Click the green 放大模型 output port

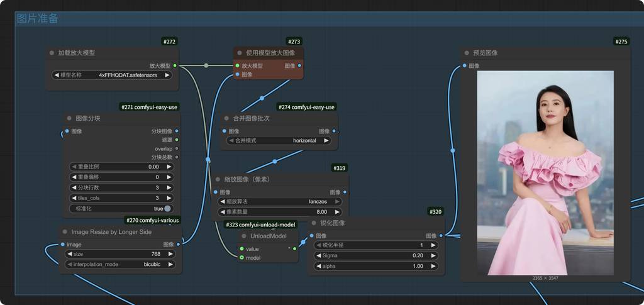(174, 65)
